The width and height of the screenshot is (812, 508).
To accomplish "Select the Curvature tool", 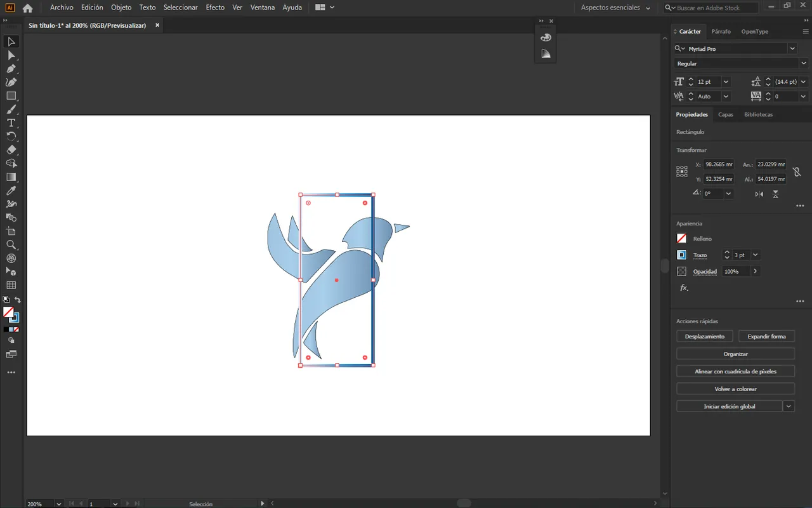I will point(11,82).
